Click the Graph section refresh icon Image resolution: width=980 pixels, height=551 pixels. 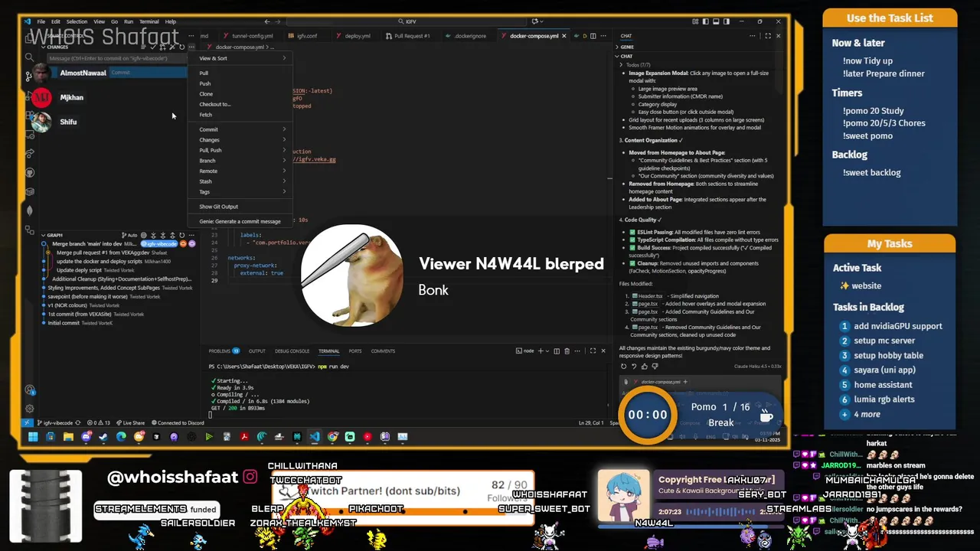point(182,236)
